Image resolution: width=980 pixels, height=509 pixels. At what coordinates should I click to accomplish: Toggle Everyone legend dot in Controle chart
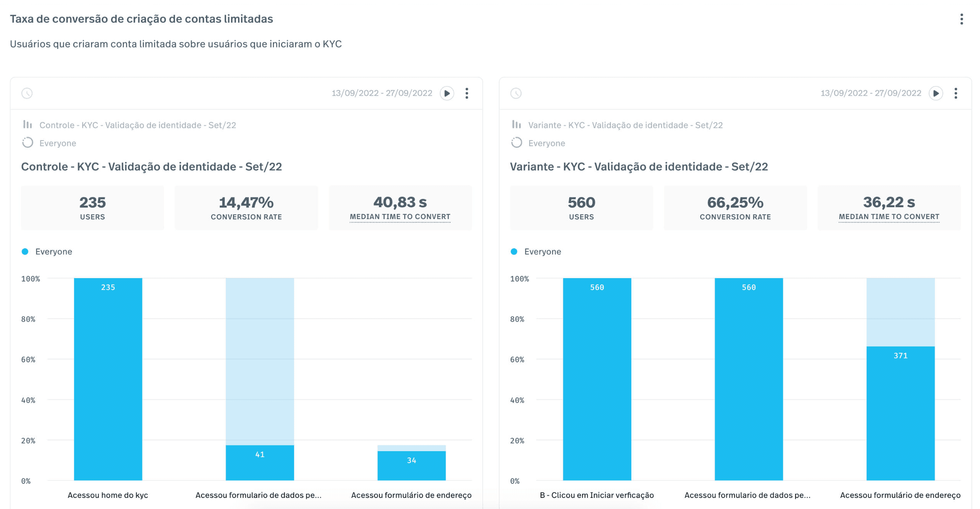click(x=25, y=252)
